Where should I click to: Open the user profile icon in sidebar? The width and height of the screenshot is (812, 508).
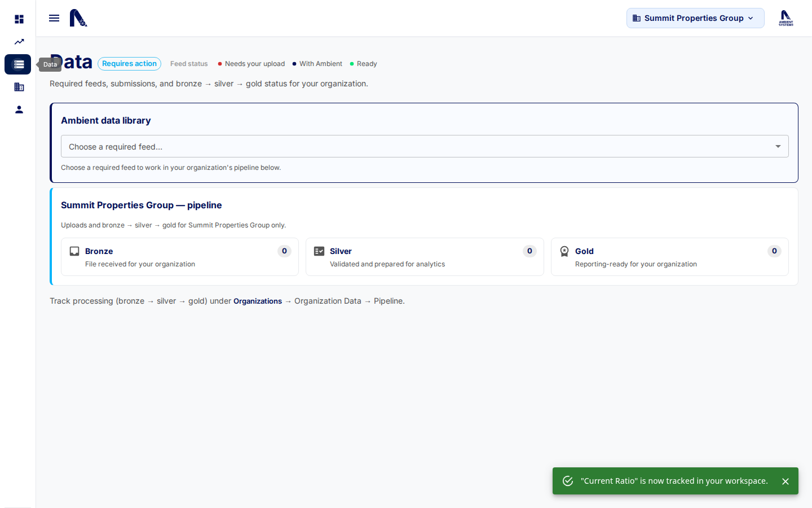click(x=19, y=110)
